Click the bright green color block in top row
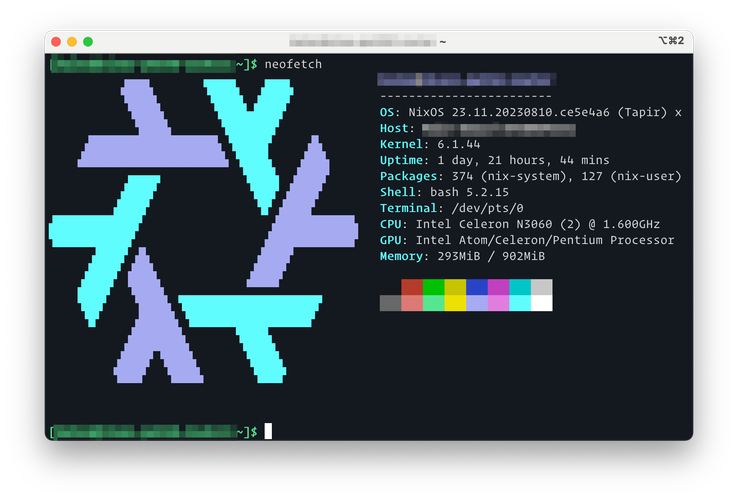This screenshot has height=500, width=738. click(433, 287)
